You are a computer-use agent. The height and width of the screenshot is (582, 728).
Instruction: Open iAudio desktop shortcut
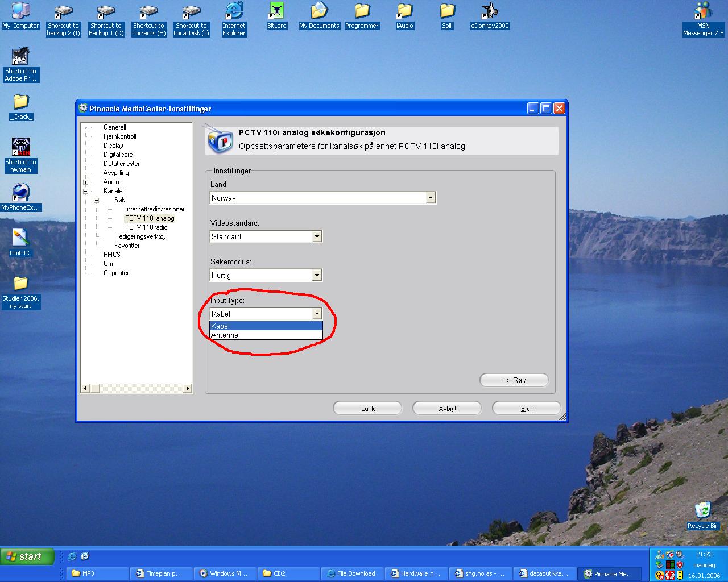[x=404, y=16]
